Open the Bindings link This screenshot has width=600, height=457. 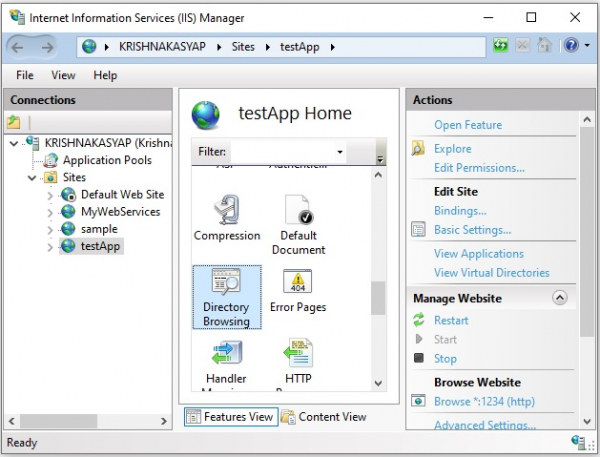click(460, 211)
